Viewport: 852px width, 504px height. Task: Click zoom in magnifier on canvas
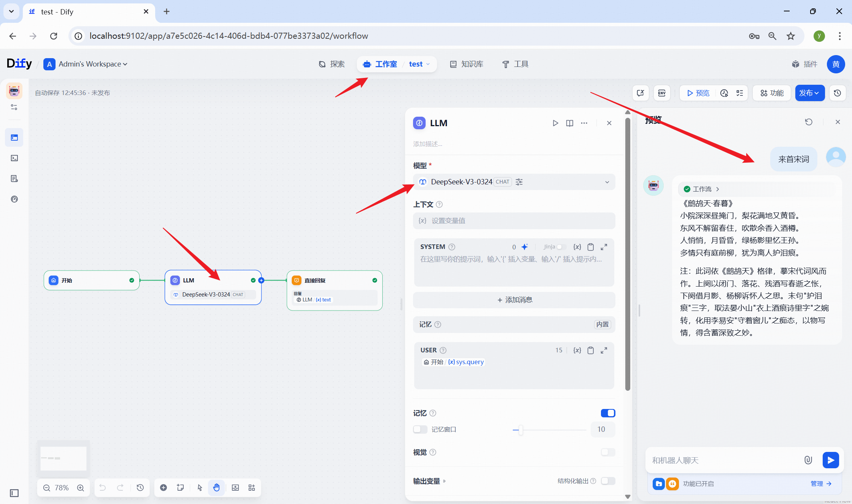click(81, 488)
